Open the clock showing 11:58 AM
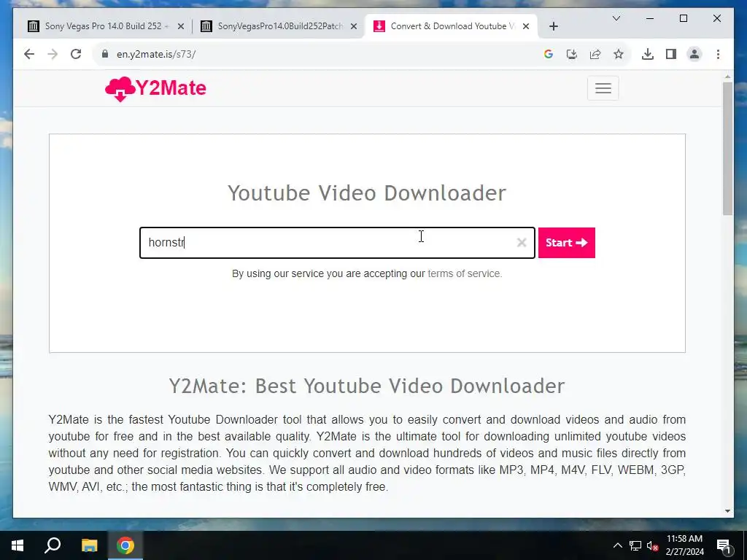The height and width of the screenshot is (560, 747). [x=684, y=545]
